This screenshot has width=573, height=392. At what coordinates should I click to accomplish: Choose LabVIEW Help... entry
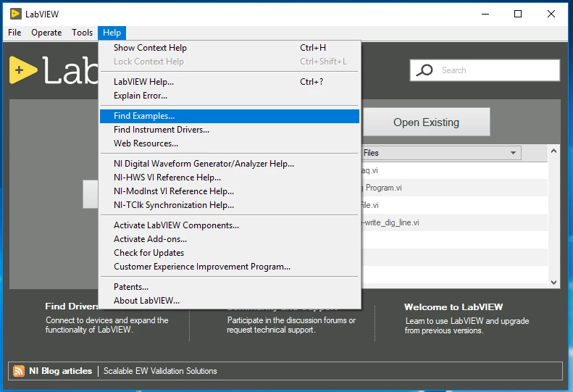point(230,82)
